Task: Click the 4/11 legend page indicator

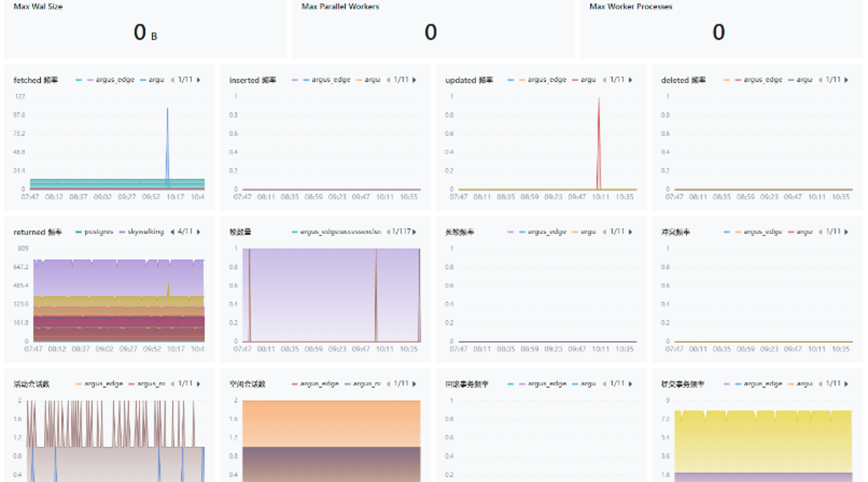Action: pos(186,232)
